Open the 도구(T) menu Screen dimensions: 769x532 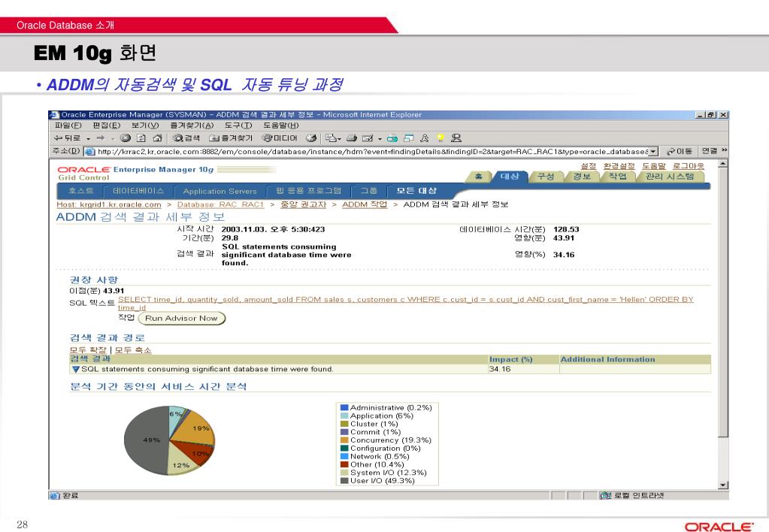click(x=238, y=125)
